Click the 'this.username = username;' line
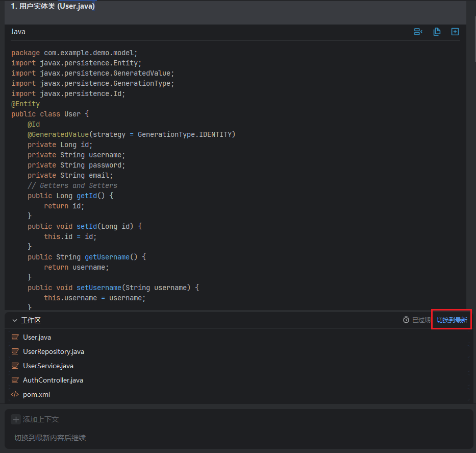The height and width of the screenshot is (453, 476). [95, 298]
